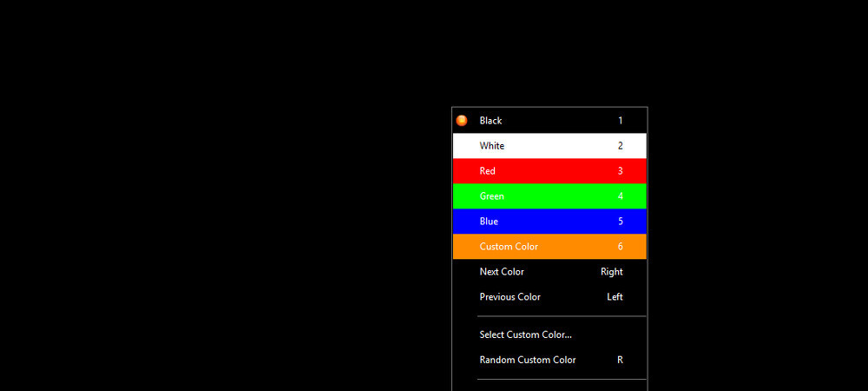Click shortcut number 1 on Black row

coord(620,121)
